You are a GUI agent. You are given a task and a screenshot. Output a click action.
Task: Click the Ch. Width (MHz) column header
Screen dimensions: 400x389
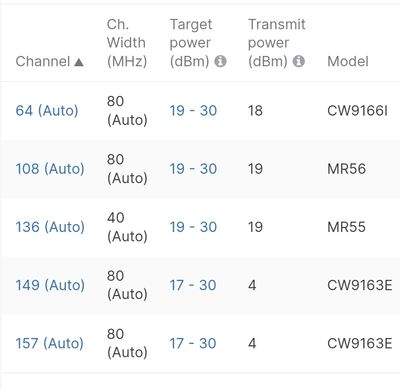[x=126, y=43]
